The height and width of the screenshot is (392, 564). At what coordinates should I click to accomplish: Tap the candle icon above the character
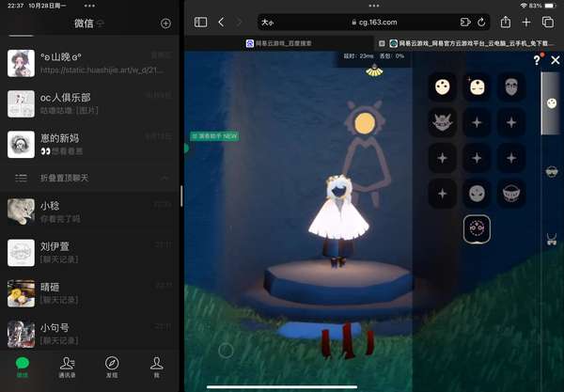374,71
